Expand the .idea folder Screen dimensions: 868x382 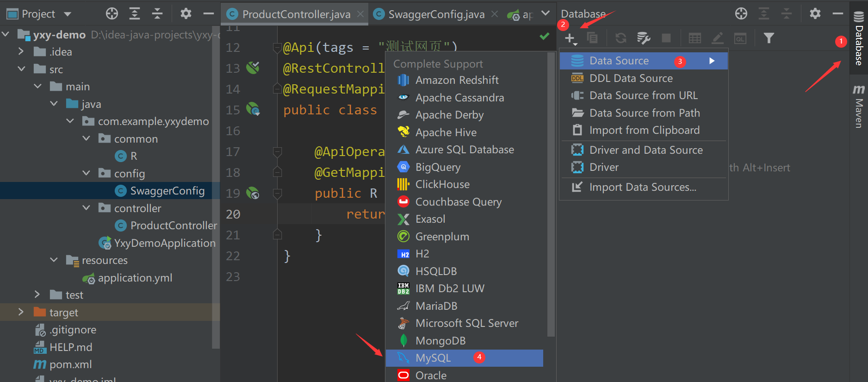click(x=21, y=51)
